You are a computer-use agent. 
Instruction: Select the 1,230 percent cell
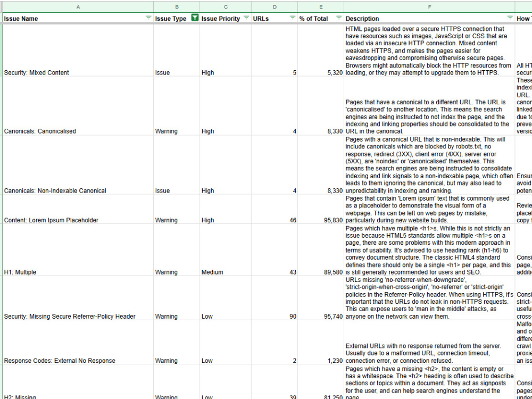(x=321, y=342)
